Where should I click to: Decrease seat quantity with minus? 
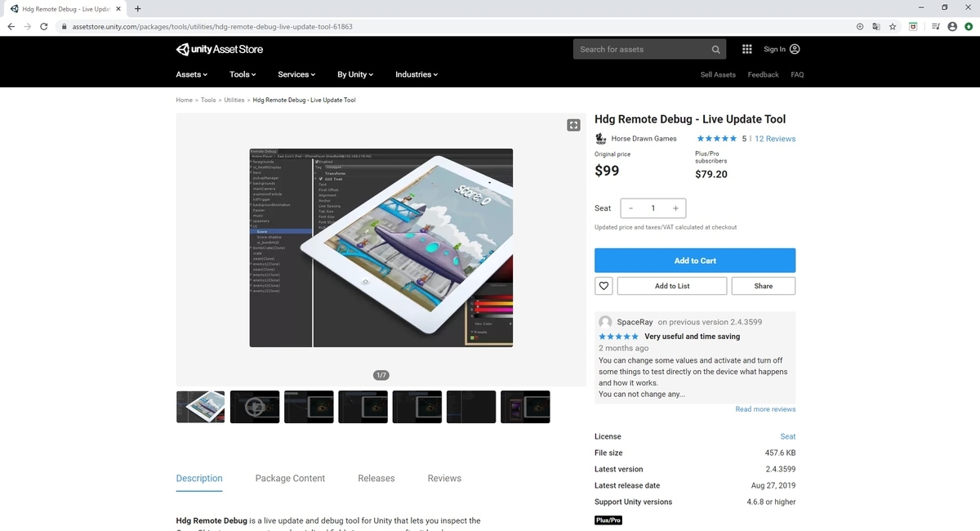tap(631, 208)
